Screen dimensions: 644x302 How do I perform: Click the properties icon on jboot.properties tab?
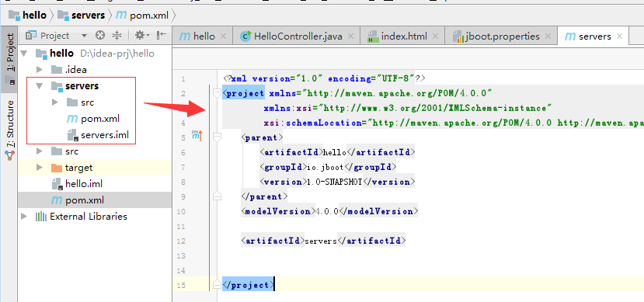[x=458, y=36]
